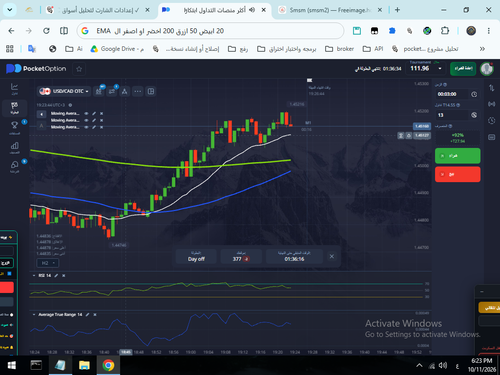Click the green buy button
This screenshot has height=375, width=500.
(x=457, y=156)
